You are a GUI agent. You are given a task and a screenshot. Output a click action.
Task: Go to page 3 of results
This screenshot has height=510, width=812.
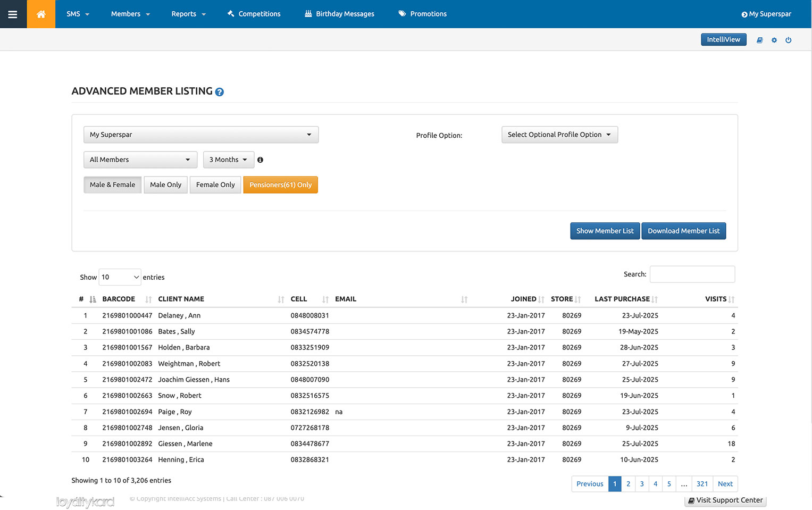[642, 484]
